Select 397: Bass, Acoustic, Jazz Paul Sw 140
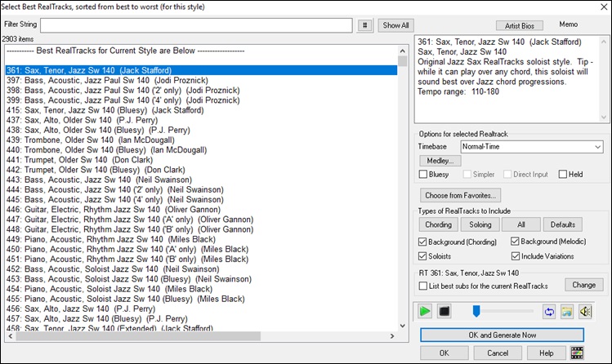The image size is (612, 364). [x=201, y=80]
